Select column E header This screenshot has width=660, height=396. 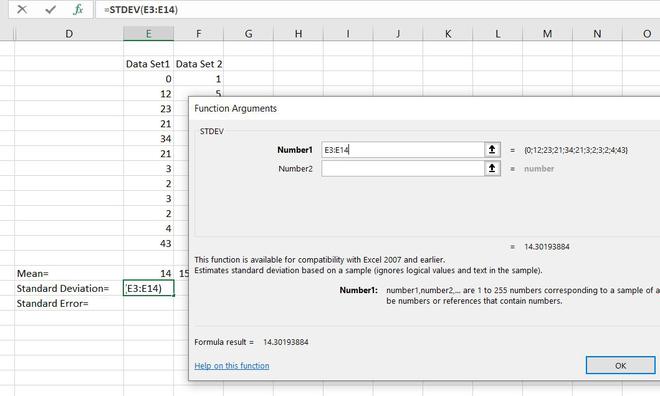click(148, 34)
